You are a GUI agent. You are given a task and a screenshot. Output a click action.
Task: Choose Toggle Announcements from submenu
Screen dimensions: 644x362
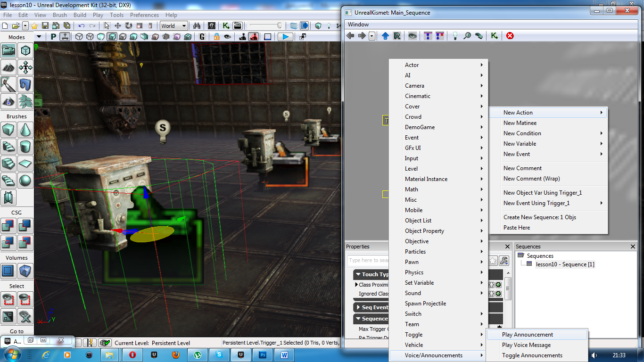[x=537, y=355]
